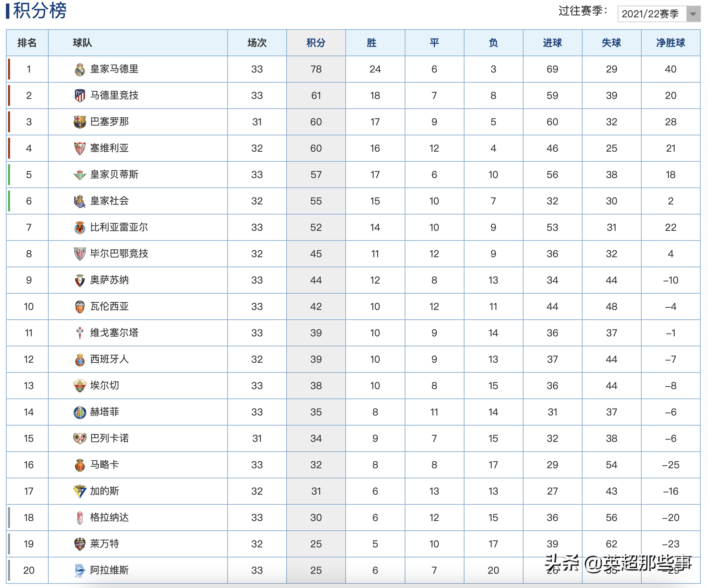708x588 pixels.
Task: Open team link 莱万特
Action: tap(105, 544)
